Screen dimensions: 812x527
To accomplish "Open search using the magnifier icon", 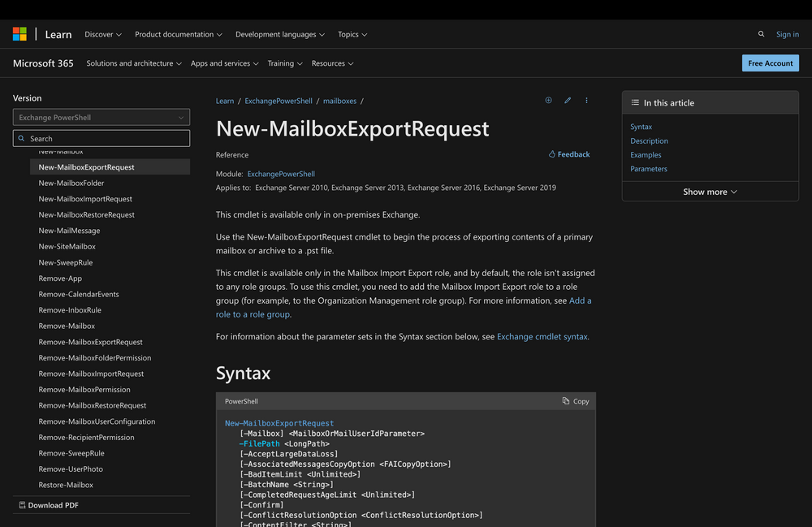I will tap(761, 33).
